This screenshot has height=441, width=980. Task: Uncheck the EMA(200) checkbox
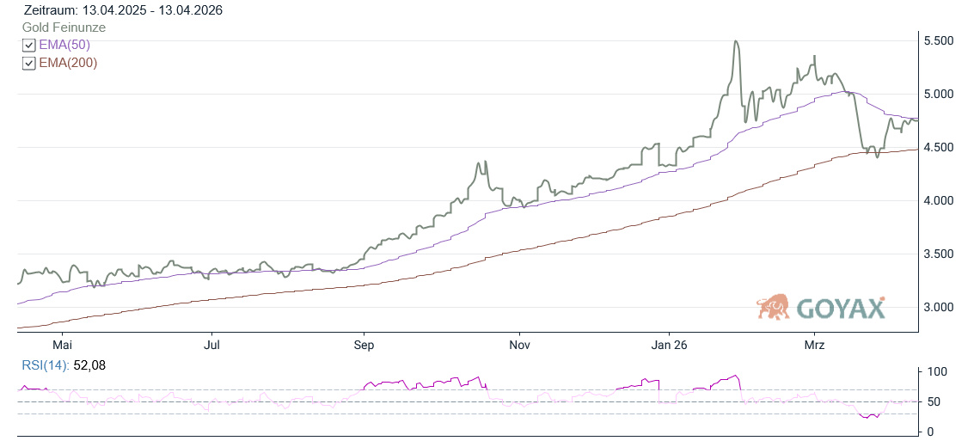click(x=29, y=63)
